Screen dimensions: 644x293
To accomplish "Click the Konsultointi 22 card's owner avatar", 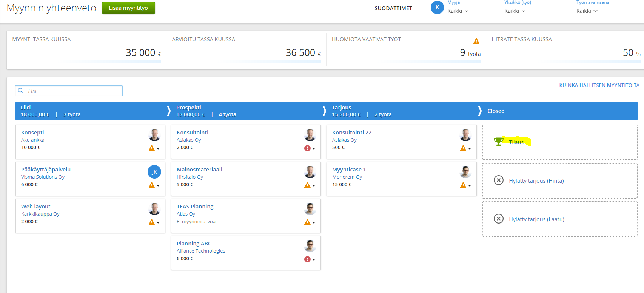I will point(465,135).
